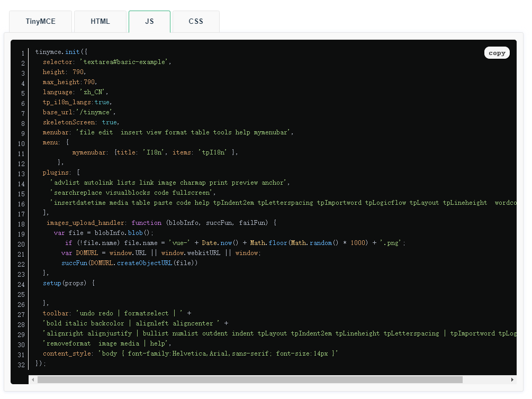Click the horizontal scrollbar thumb
The image size is (532, 399).
click(x=250, y=379)
